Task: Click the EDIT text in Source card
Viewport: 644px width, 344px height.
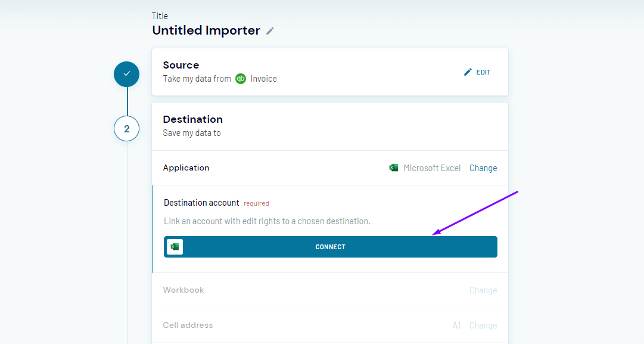Action: click(483, 72)
